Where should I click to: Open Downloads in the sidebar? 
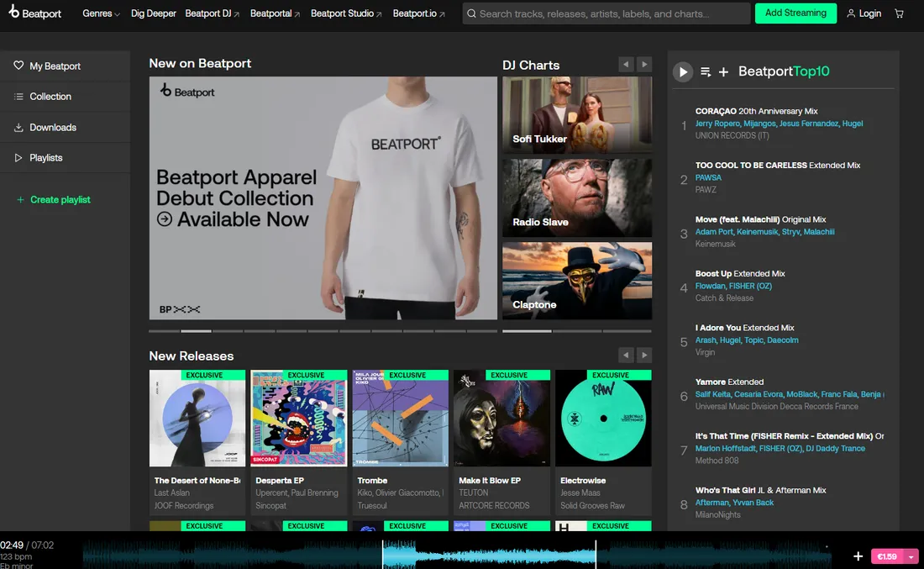(x=65, y=127)
